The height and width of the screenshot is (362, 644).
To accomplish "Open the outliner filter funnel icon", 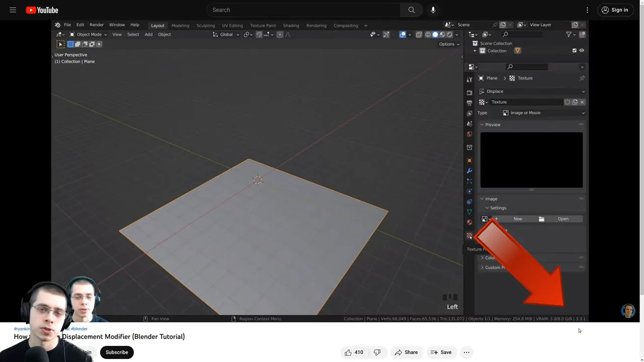I will click(568, 34).
